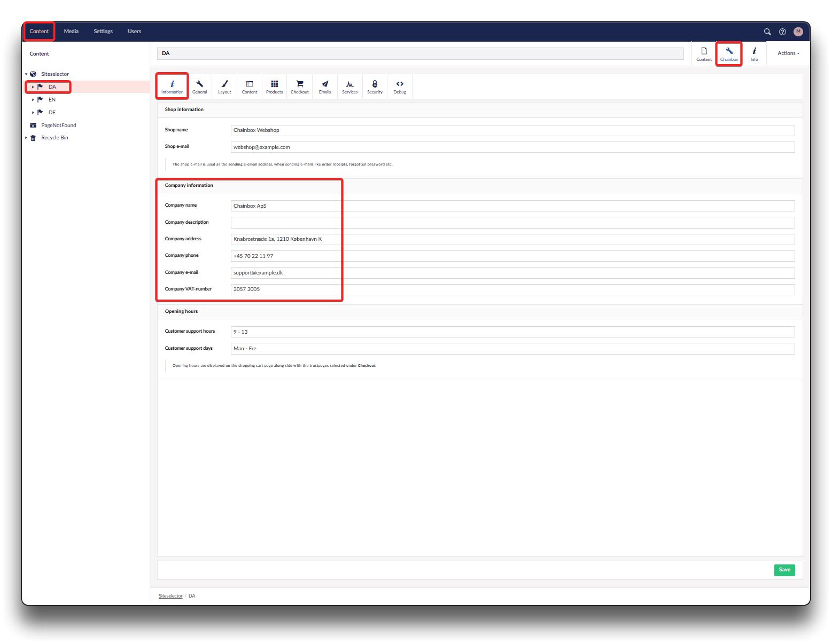832x644 pixels.
Task: Open the Emails paper plane tab
Action: 325,87
